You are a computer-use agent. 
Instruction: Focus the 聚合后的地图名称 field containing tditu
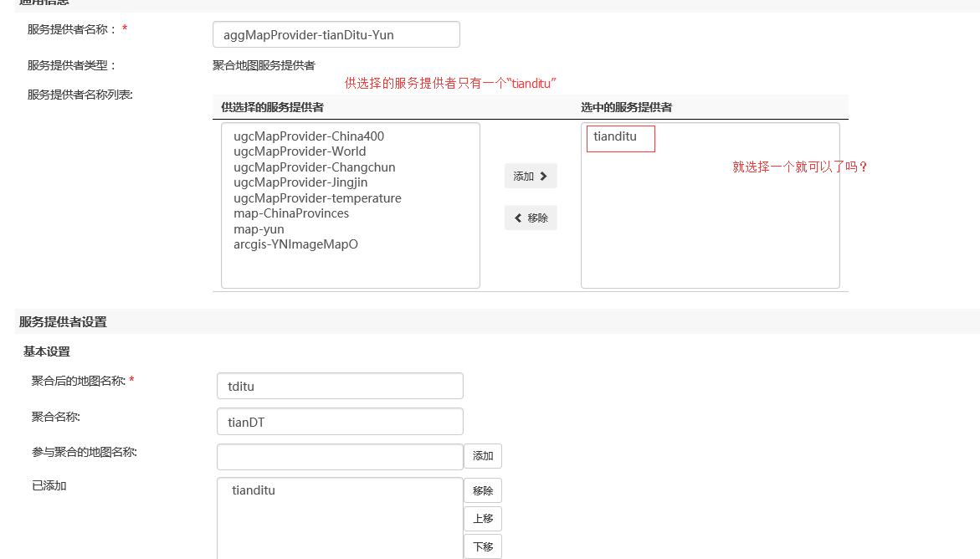pos(340,386)
